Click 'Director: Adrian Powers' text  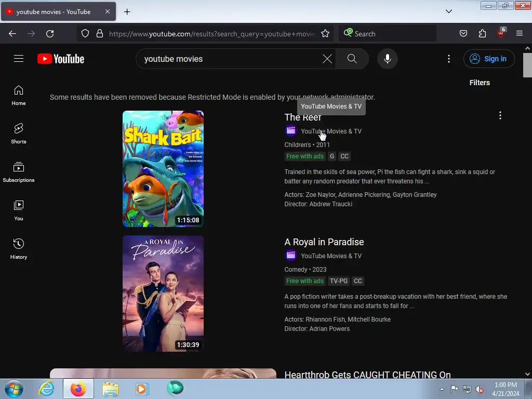tap(317, 329)
